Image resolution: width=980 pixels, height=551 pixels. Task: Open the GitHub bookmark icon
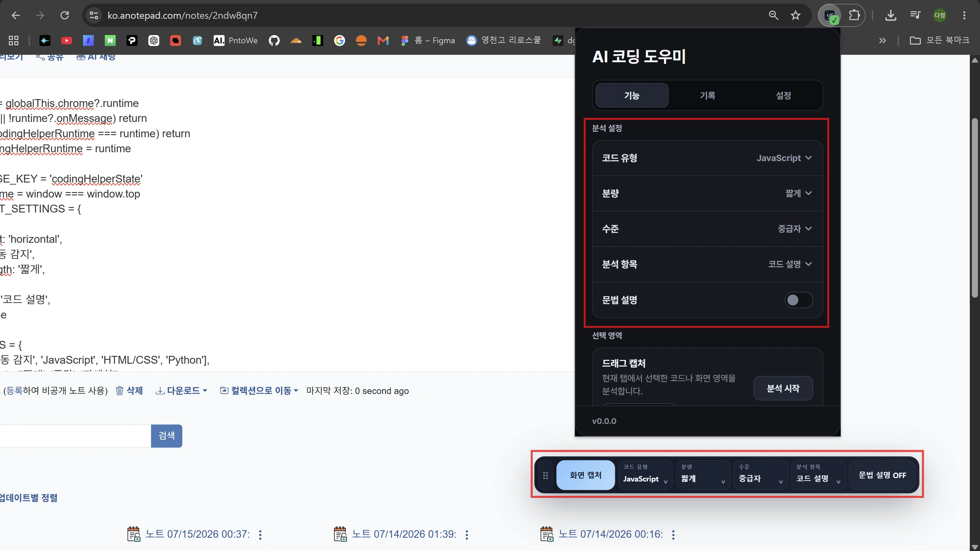(274, 41)
